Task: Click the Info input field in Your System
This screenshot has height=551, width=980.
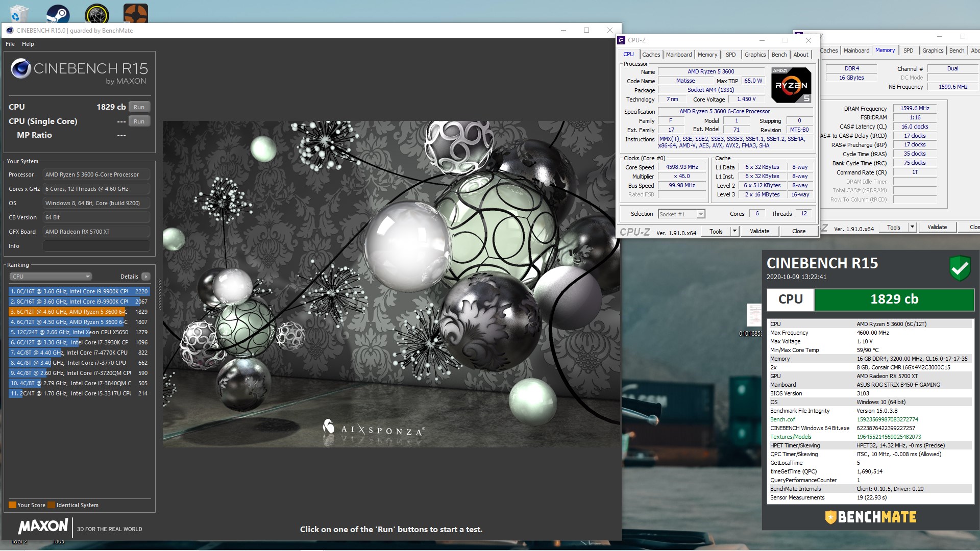Action: 96,246
